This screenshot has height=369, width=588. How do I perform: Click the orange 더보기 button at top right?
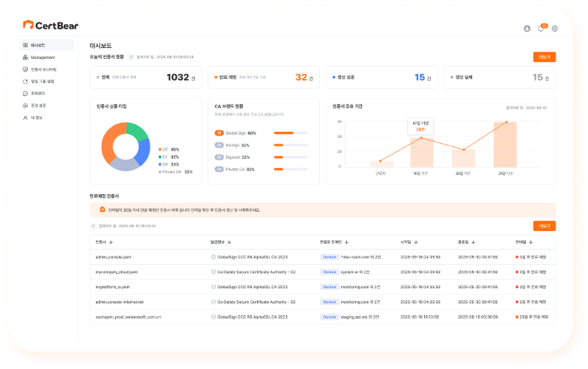pos(543,57)
